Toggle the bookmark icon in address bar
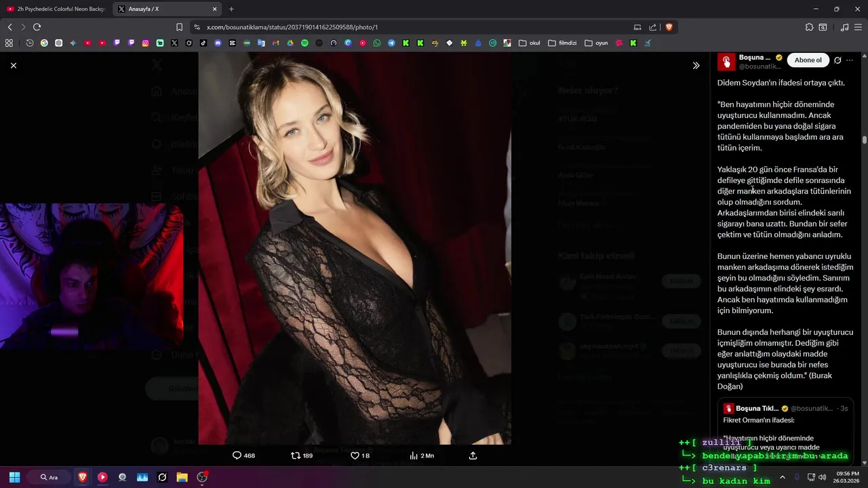 179,27
